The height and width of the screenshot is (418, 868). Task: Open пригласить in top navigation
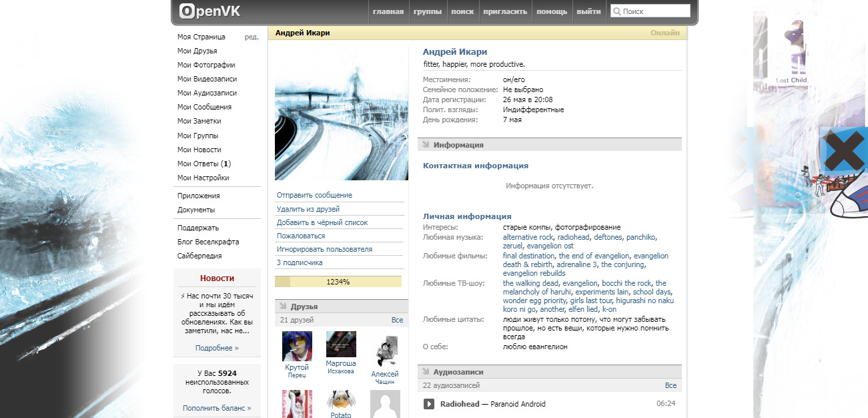[x=505, y=11]
